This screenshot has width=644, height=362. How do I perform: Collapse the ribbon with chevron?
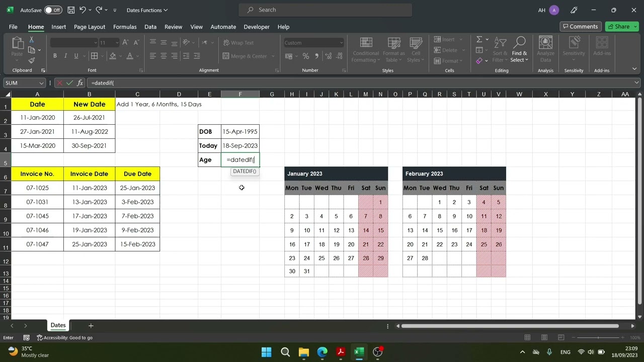click(x=635, y=69)
